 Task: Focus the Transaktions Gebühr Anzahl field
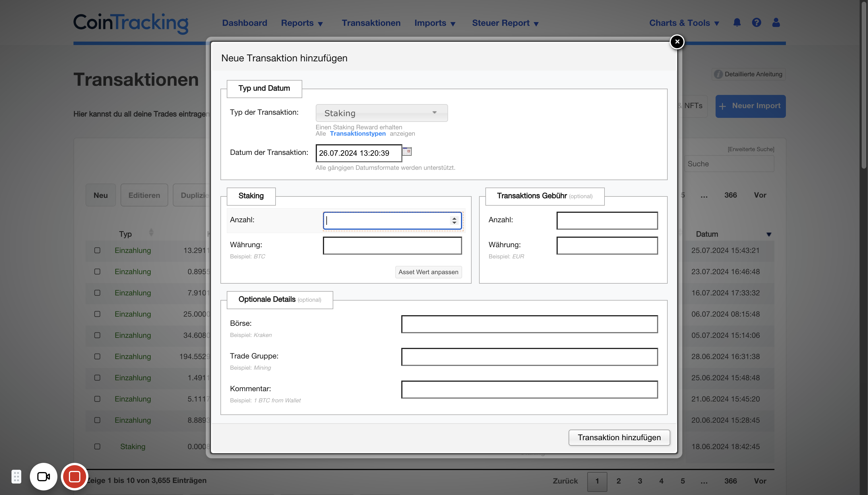coord(607,221)
